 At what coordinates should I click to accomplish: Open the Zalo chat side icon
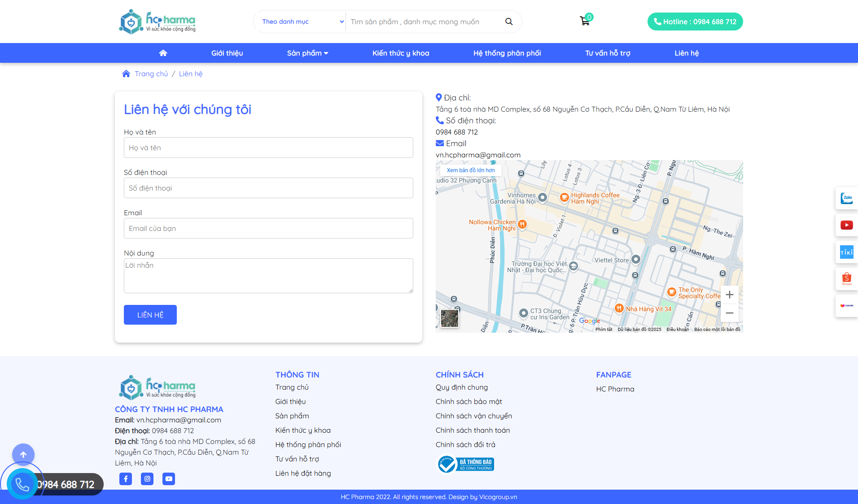tap(846, 198)
